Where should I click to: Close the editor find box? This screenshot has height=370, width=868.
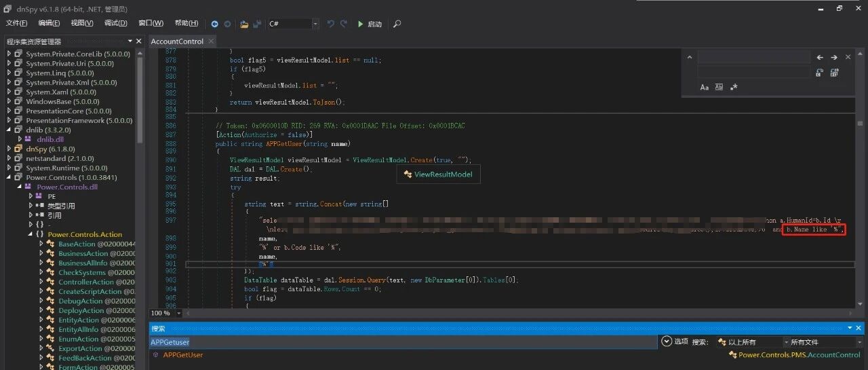tap(848, 58)
